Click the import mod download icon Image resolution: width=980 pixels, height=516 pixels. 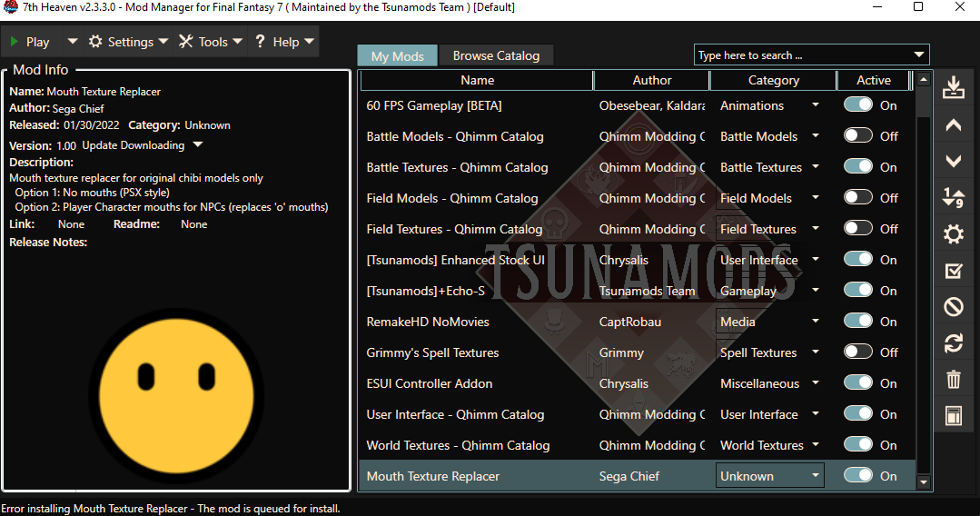[x=953, y=88]
